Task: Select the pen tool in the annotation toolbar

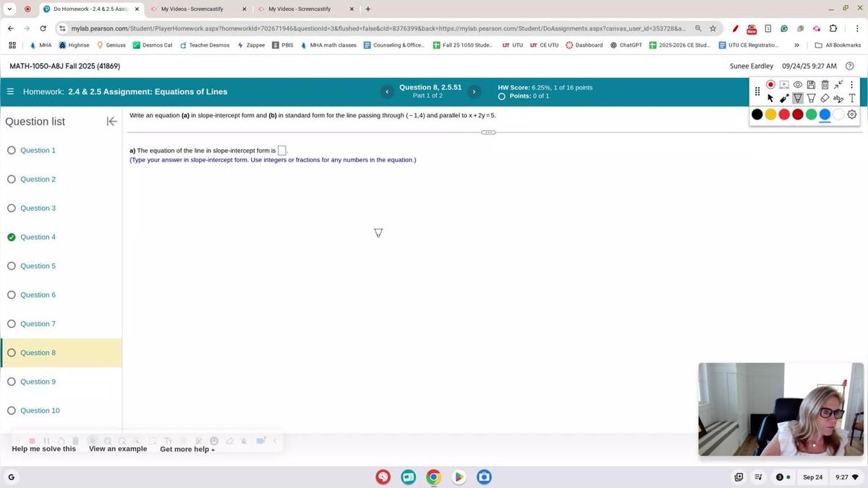Action: (x=784, y=98)
